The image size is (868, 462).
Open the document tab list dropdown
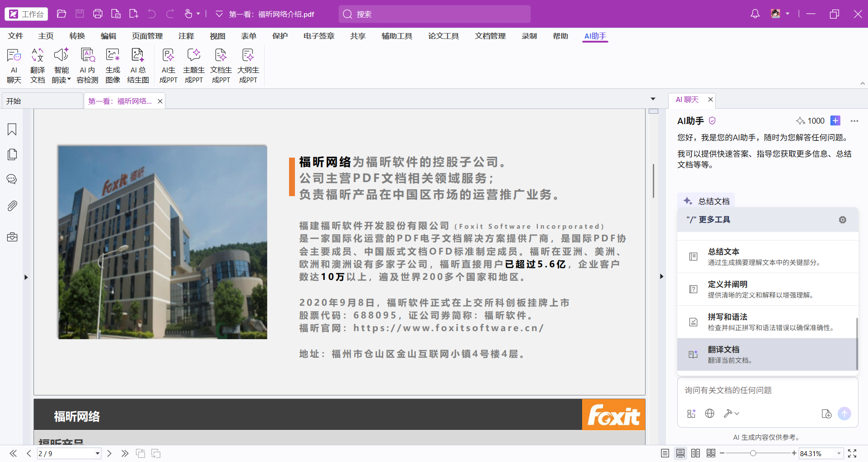point(653,99)
